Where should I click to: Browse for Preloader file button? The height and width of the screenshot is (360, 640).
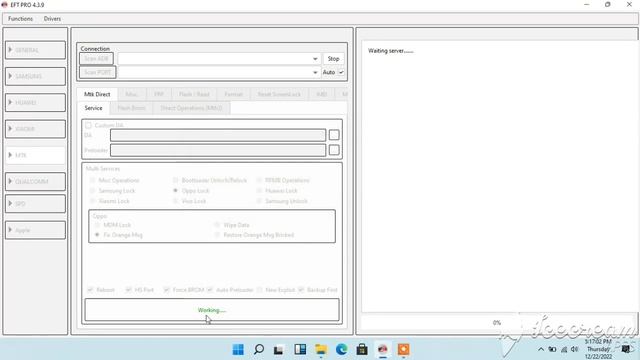point(334,150)
